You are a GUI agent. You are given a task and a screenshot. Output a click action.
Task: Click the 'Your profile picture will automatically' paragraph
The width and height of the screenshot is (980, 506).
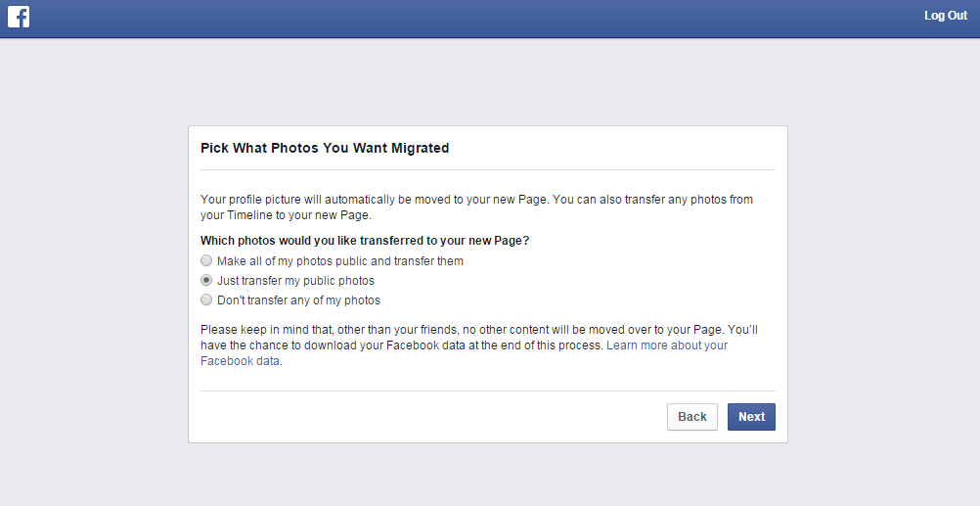[476, 207]
